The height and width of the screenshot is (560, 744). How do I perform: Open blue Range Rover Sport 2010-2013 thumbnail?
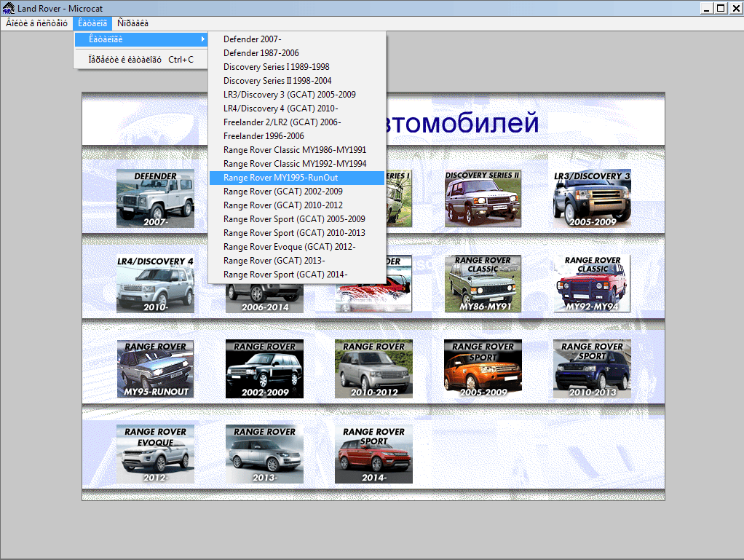(x=592, y=368)
